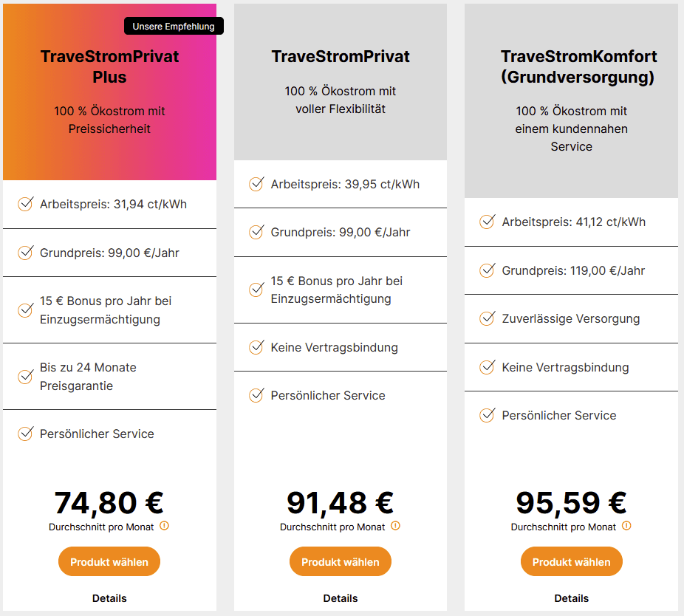Expand Details for TraveStromKomfort Grundversorgung
The height and width of the screenshot is (616, 684).
[571, 598]
